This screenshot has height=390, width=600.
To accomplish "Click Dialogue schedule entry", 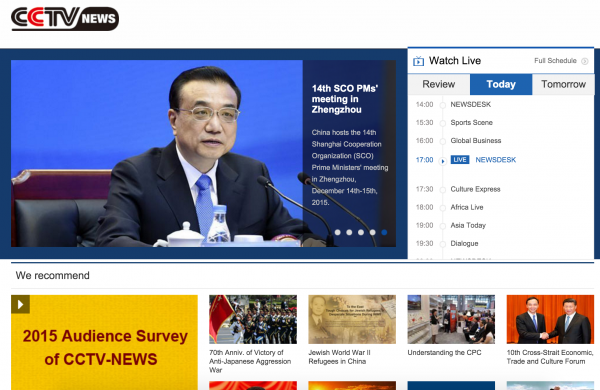I will (464, 243).
